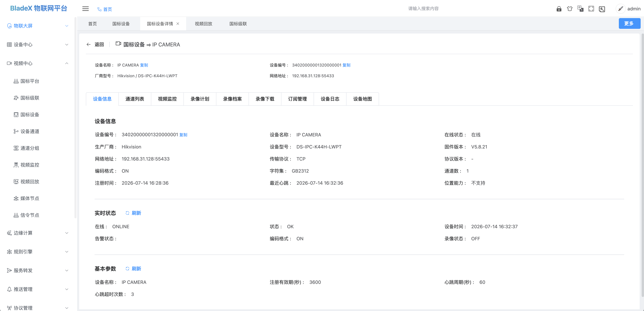Close the 国标设备详情 tab
The image size is (644, 311).
178,24
